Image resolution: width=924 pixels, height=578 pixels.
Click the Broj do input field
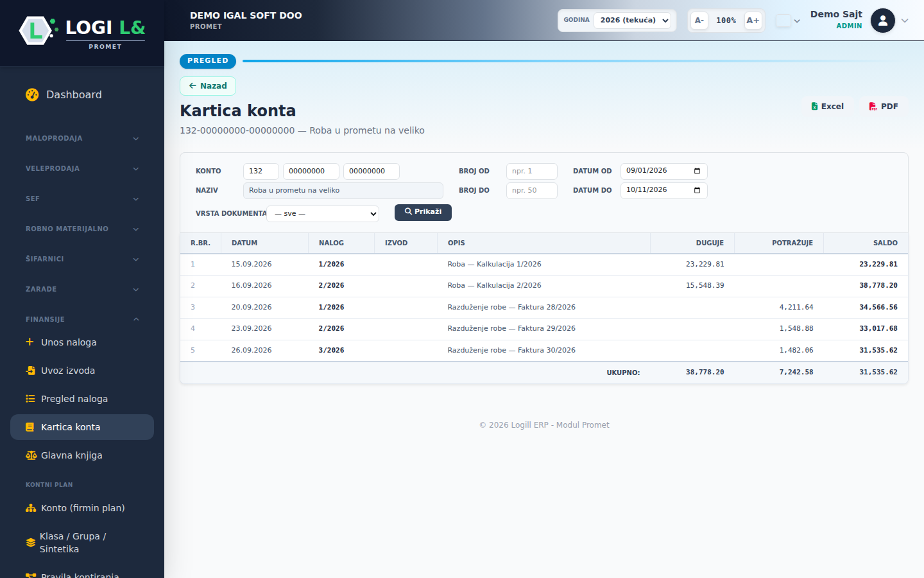point(532,191)
